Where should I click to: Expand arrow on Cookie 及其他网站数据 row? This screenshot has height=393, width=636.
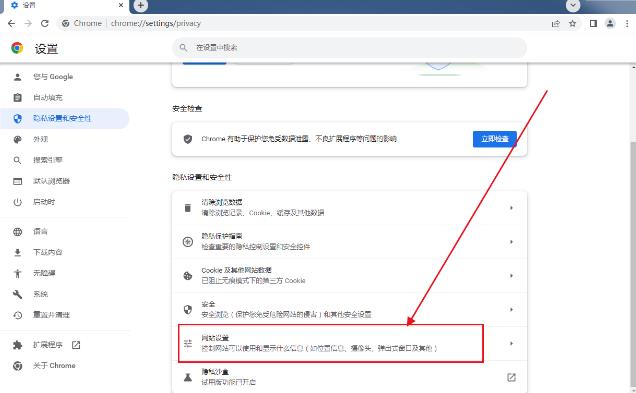(511, 276)
